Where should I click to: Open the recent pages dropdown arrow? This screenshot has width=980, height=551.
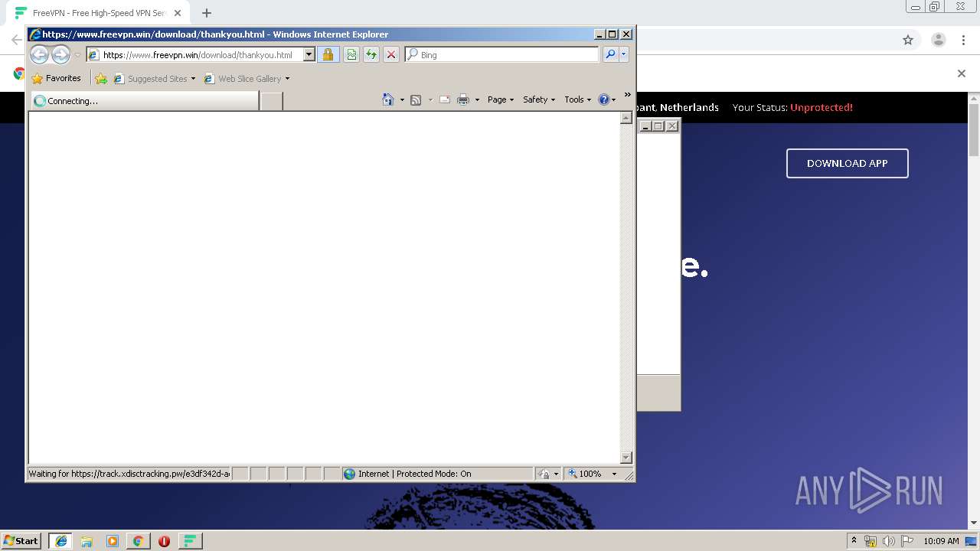click(77, 55)
